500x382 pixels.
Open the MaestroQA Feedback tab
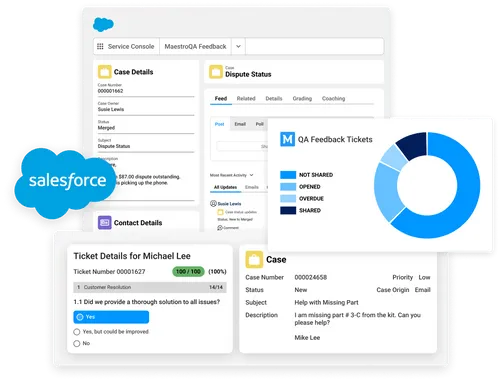(x=195, y=46)
